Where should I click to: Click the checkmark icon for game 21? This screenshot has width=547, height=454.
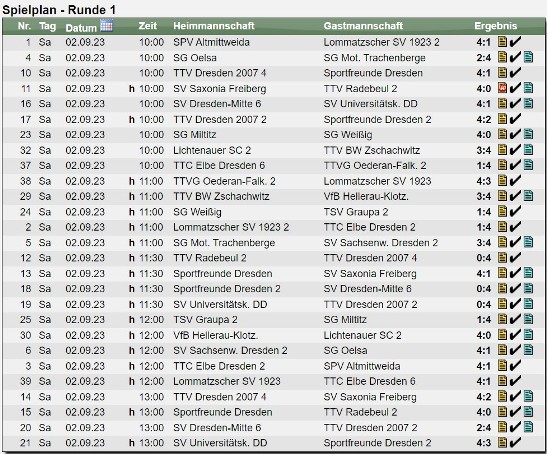(x=515, y=442)
